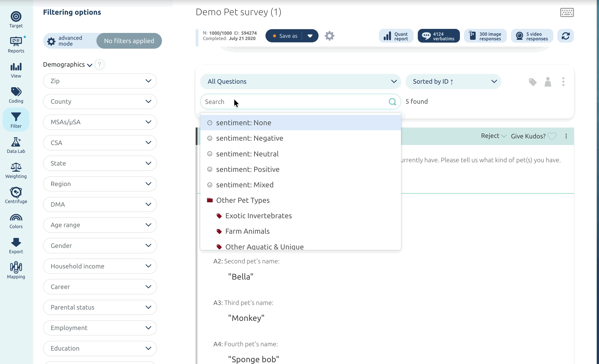Open the Sorted by ID dropdown
This screenshot has width=599, height=364.
click(x=453, y=82)
